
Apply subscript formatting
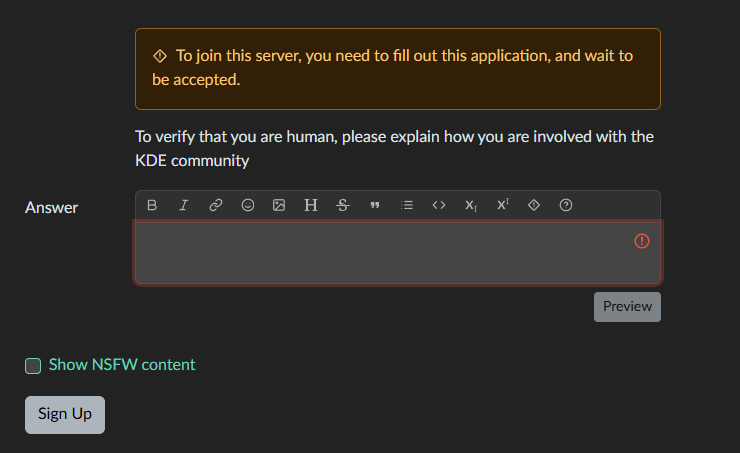[x=471, y=205]
